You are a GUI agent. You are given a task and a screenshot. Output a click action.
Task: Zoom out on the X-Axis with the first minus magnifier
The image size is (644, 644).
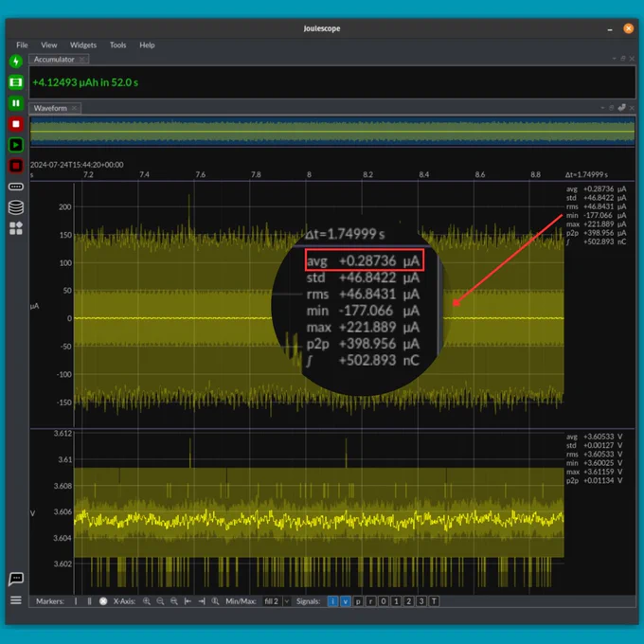[x=160, y=601]
